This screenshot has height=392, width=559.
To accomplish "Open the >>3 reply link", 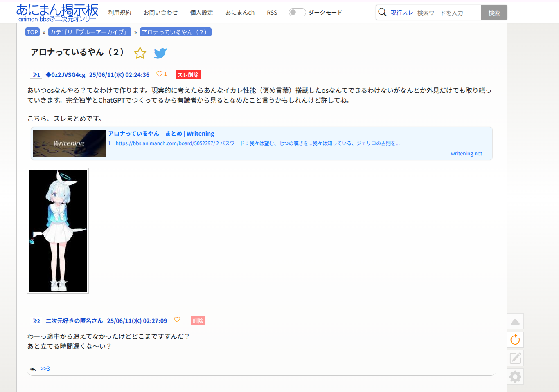I will [x=45, y=369].
